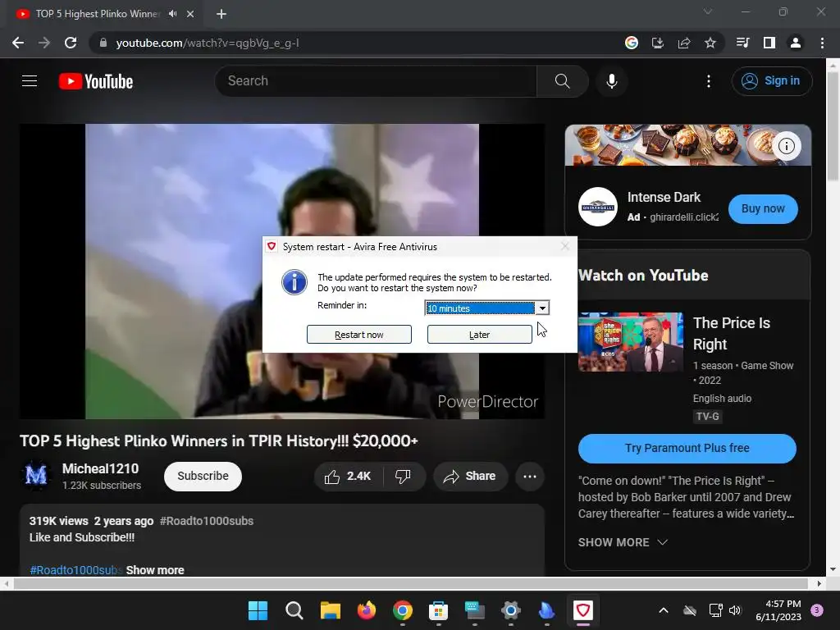This screenshot has height=630, width=840.
Task: Like the video with thumbs up 2.4K
Action: (348, 477)
